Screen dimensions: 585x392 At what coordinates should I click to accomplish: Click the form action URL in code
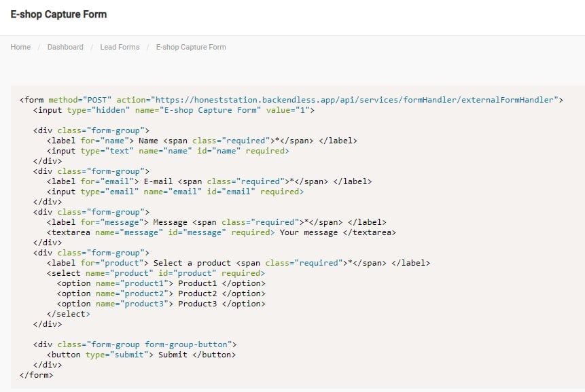coord(355,100)
